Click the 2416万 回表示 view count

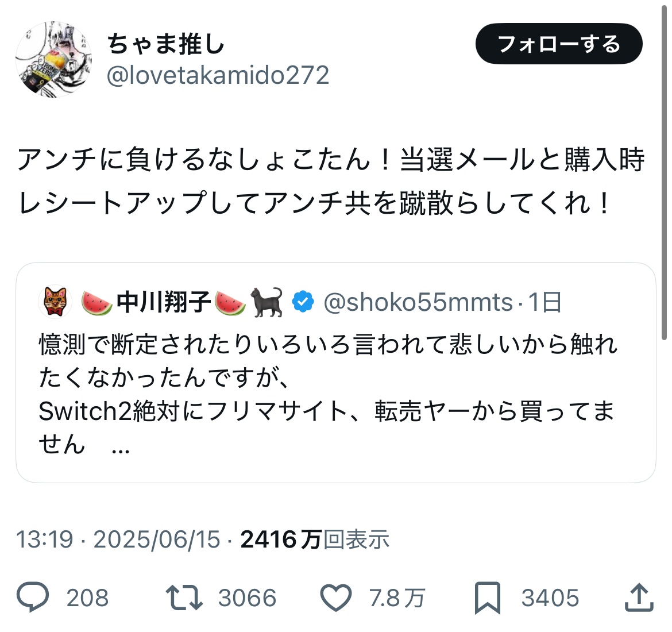315,539
